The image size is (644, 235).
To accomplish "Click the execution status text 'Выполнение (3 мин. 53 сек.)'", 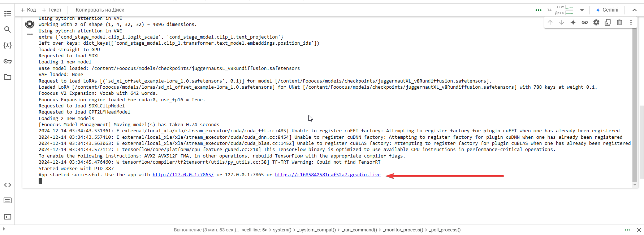I will [x=206, y=230].
